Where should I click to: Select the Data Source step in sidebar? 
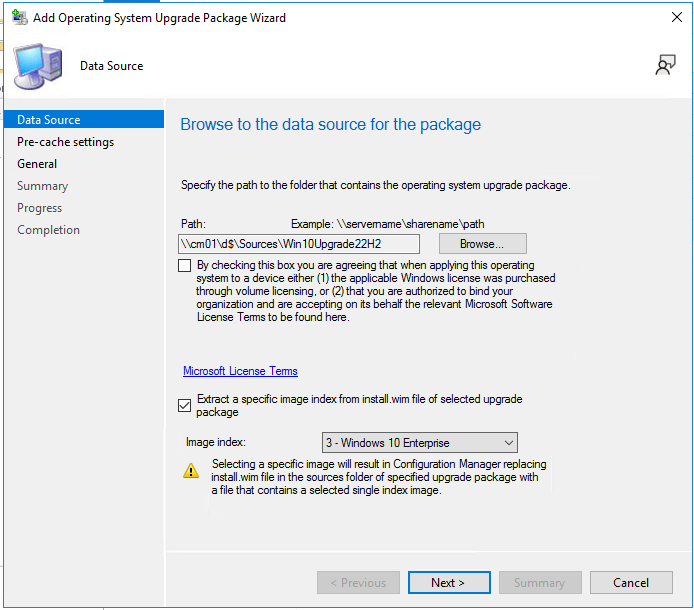pyautogui.click(x=84, y=120)
